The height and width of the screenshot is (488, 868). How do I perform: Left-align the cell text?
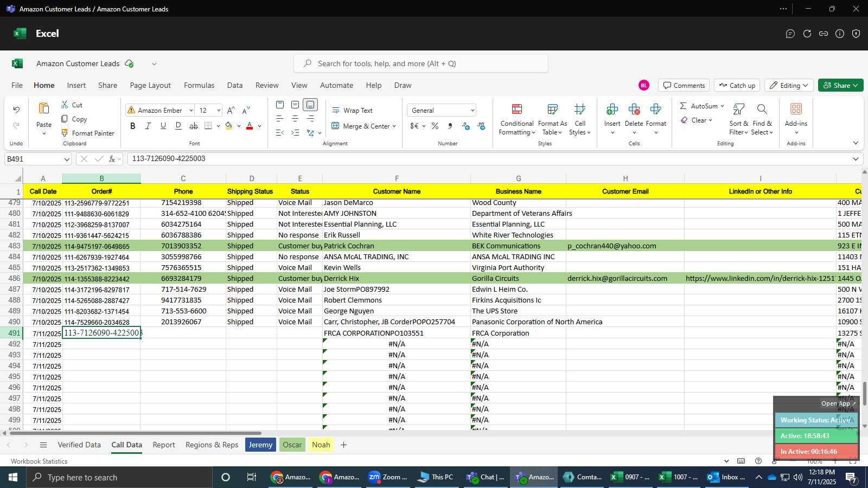coord(280,119)
